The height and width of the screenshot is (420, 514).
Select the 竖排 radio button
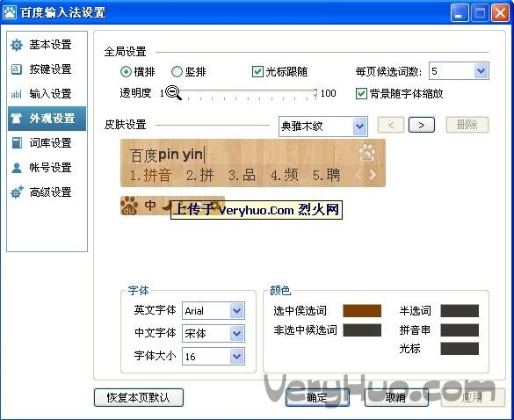pos(177,71)
